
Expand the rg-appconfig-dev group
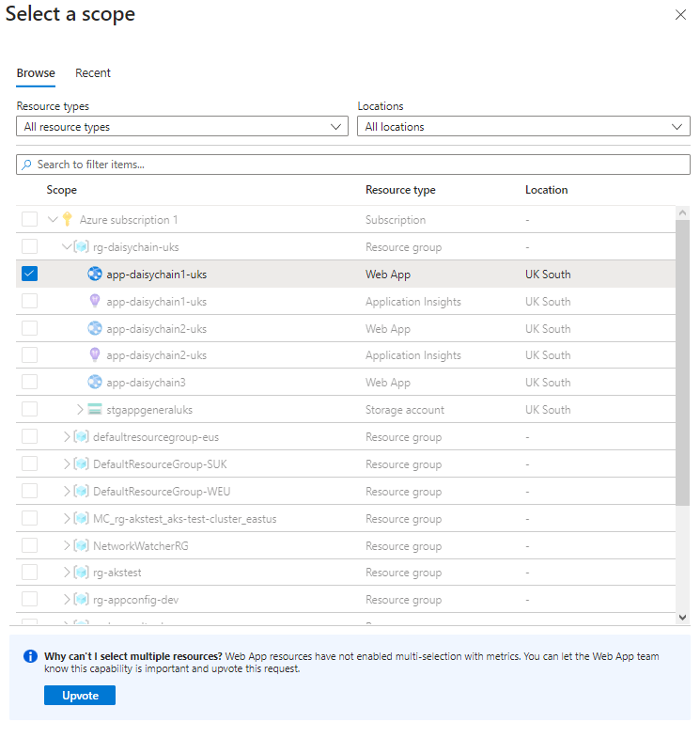(x=67, y=599)
